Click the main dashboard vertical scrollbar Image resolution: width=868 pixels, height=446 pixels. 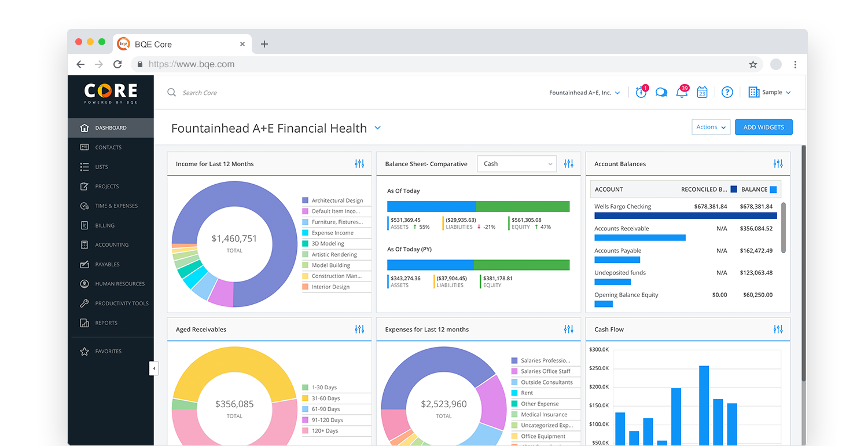(803, 264)
